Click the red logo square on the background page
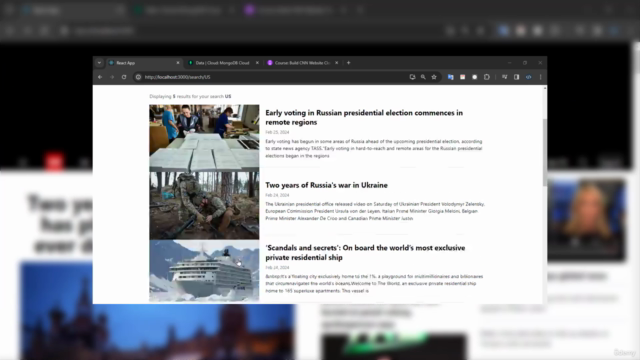 (x=54, y=162)
